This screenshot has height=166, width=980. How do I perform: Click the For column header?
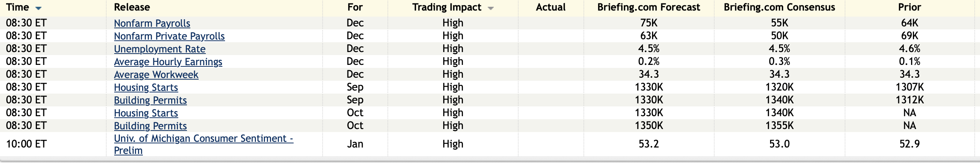[355, 7]
